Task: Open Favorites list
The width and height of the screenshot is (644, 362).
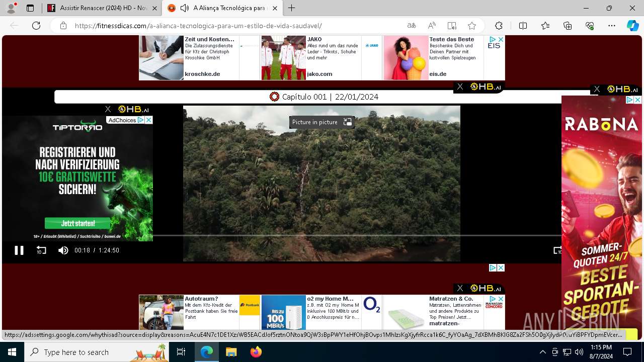Action: (545, 26)
